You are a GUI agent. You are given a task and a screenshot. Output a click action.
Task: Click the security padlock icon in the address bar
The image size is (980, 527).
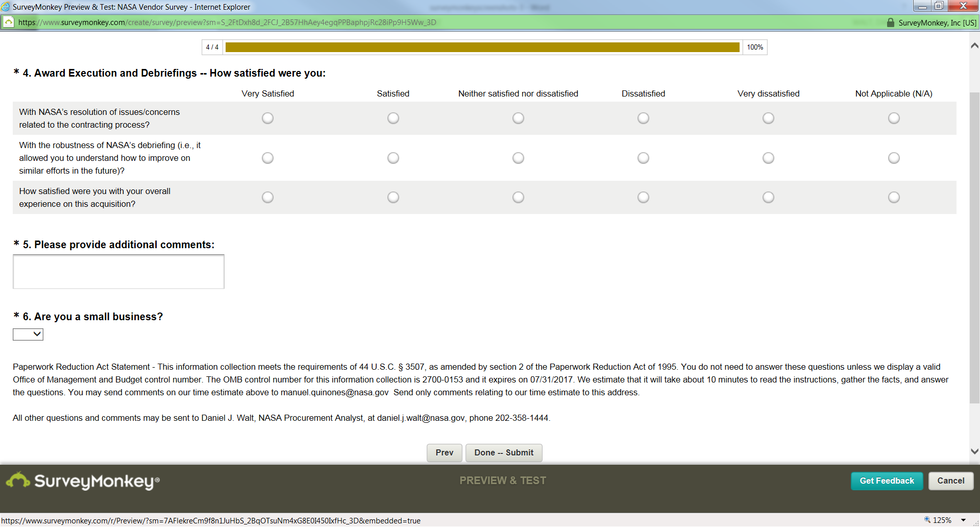890,22
